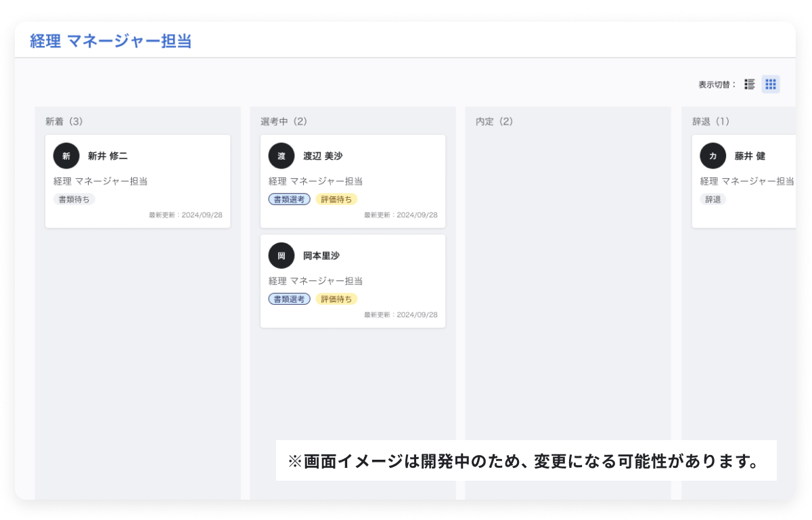812x520 pixels.
Task: Toggle the 評価待ち tag on 渡辺 美沙's card
Action: pos(336,199)
